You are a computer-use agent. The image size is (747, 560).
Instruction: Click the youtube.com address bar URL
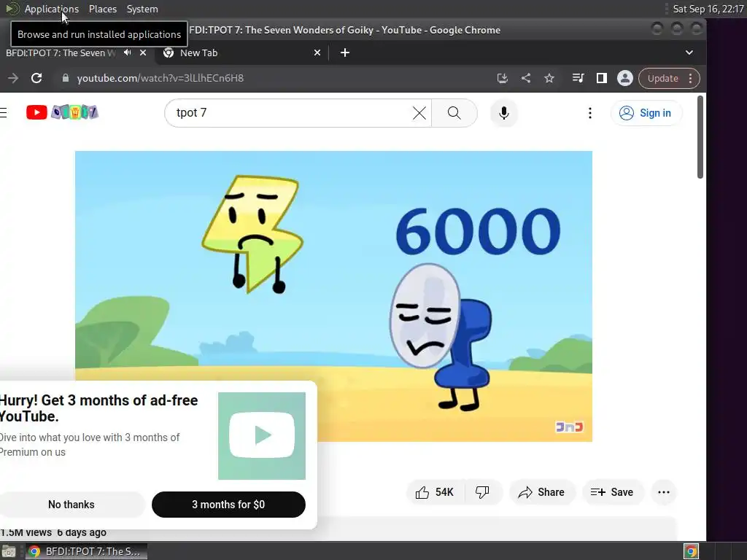click(160, 78)
